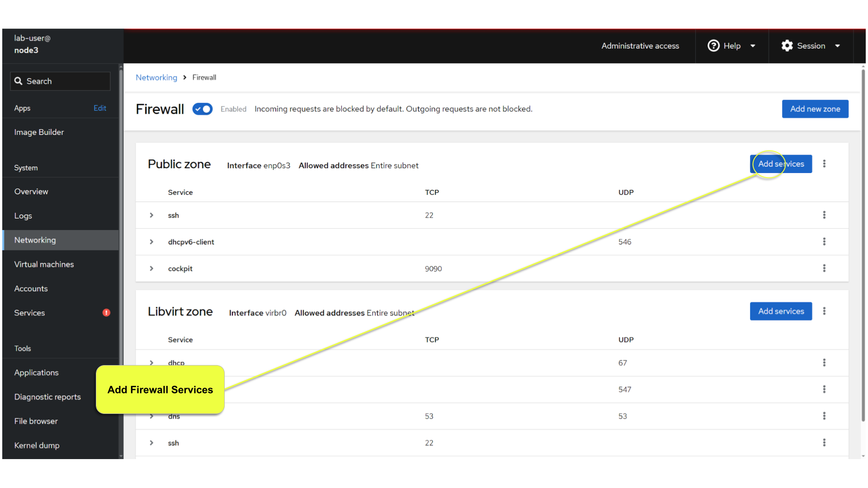868x488 pixels.
Task: Go to Logs page in sidebar
Action: [23, 216]
